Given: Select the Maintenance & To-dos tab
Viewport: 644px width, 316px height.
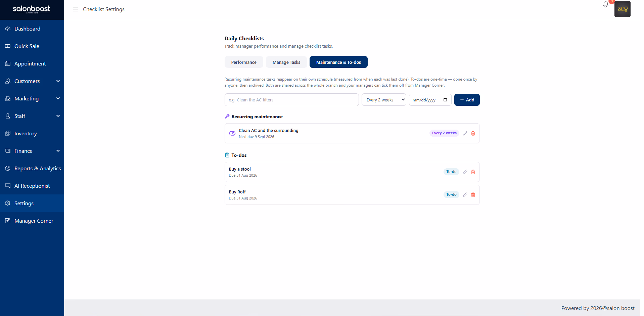Looking at the screenshot, I should [x=338, y=62].
